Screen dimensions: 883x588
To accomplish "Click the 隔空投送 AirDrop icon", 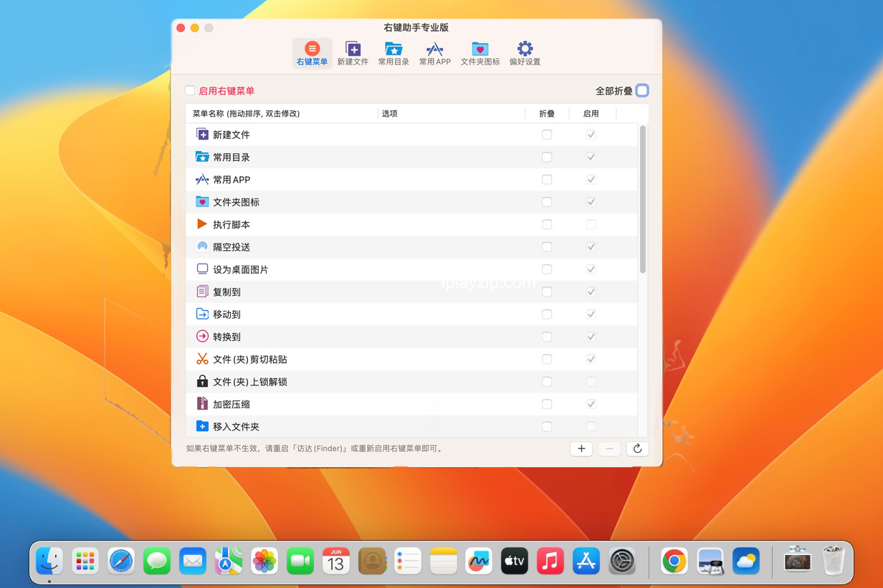I will click(202, 246).
